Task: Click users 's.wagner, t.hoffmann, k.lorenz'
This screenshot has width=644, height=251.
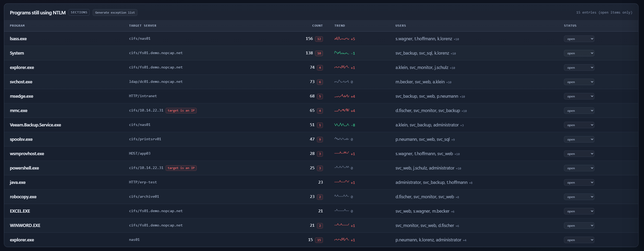Action: 424,39
